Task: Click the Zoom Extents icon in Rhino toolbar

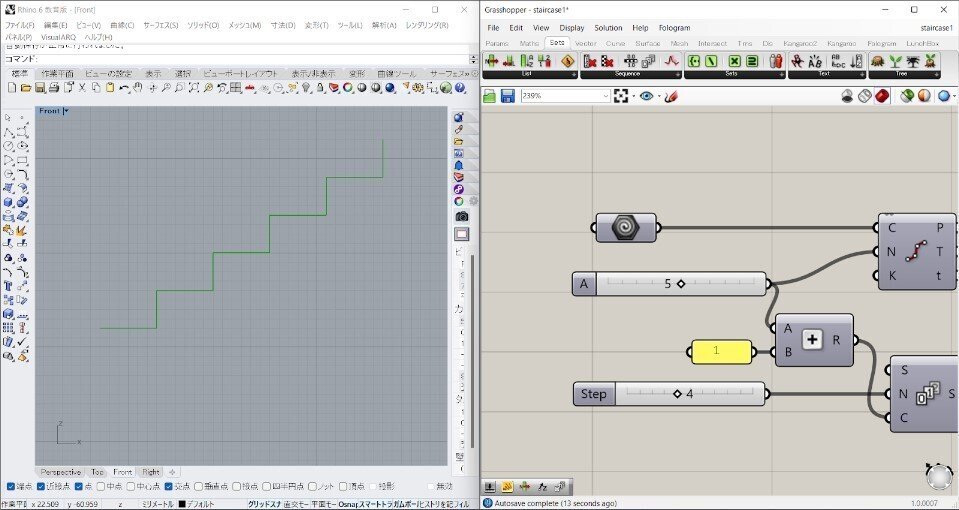Action: coord(194,87)
